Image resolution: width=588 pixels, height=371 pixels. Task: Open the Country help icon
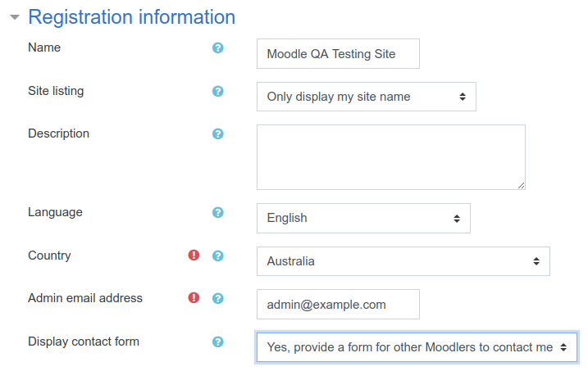[x=218, y=256]
